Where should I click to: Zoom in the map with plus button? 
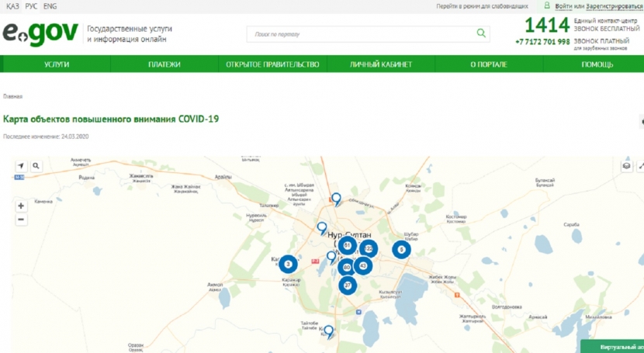click(21, 206)
